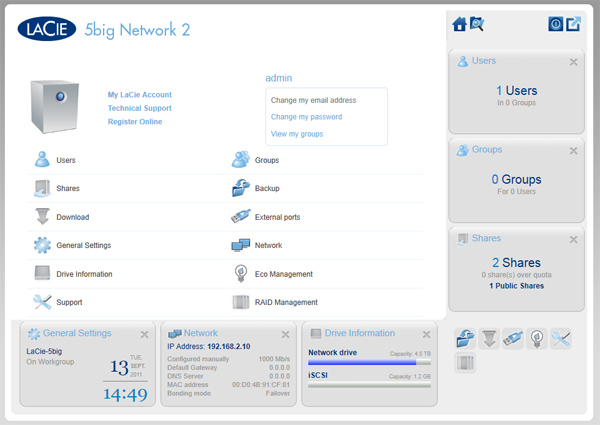Click the RAID Management tray shortcut
Image resolution: width=600 pixels, height=425 pixels.
pos(466,362)
